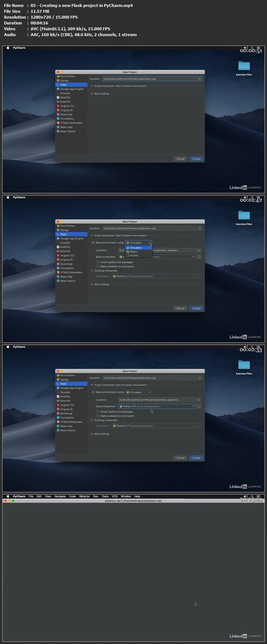267x644 pixels.
Task: Click Create button in the 00:02:33 frame
Action: 196,458
